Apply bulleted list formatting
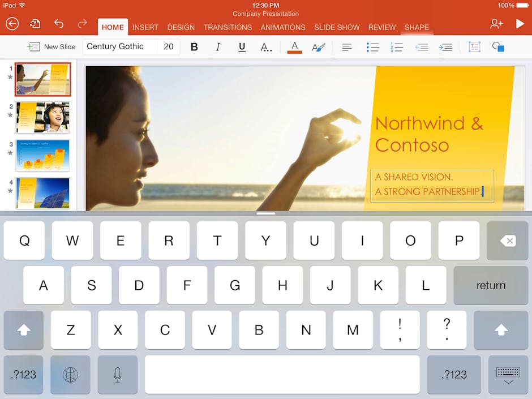Viewport: 532px width, 399px height. coord(372,47)
